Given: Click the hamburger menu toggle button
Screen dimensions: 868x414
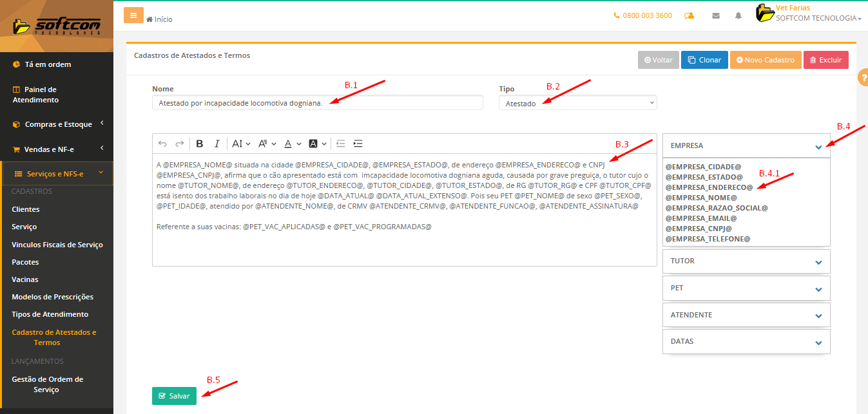Looking at the screenshot, I should (133, 15).
